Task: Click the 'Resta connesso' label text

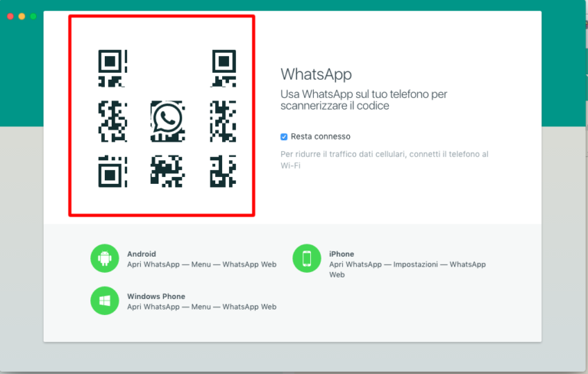Action: coord(320,136)
